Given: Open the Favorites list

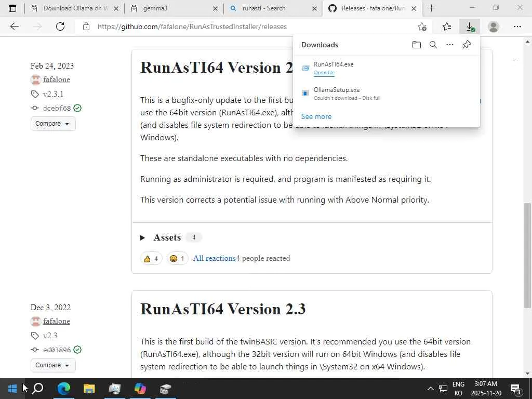Looking at the screenshot, I should pyautogui.click(x=447, y=26).
